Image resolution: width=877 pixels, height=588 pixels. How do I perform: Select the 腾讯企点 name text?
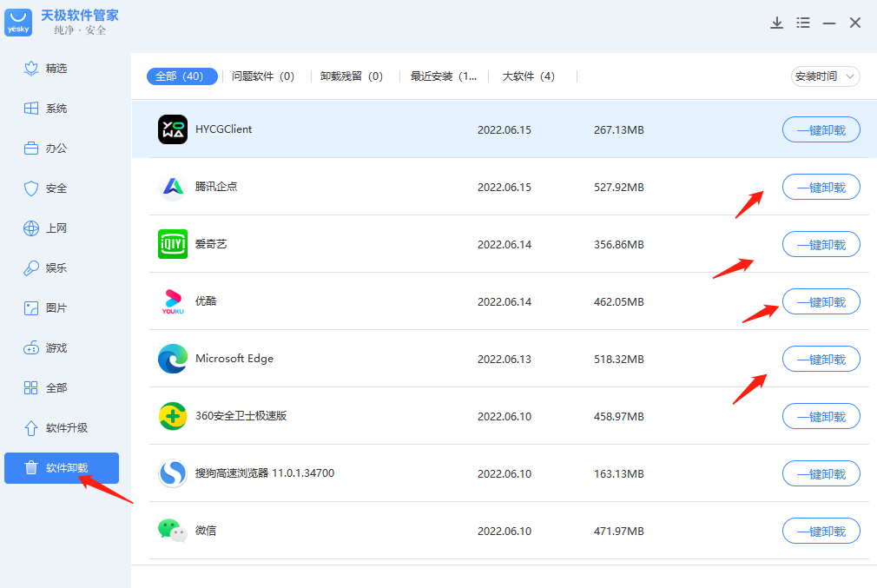coord(216,187)
